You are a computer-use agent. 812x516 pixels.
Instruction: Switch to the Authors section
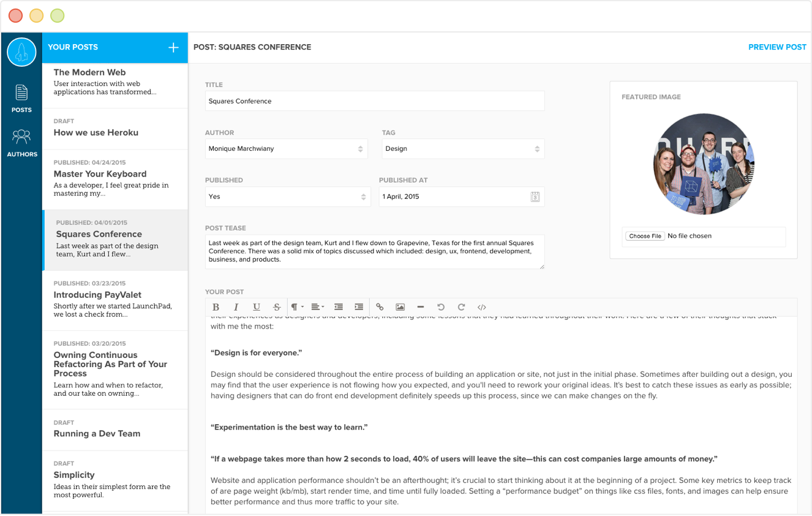[x=22, y=143]
